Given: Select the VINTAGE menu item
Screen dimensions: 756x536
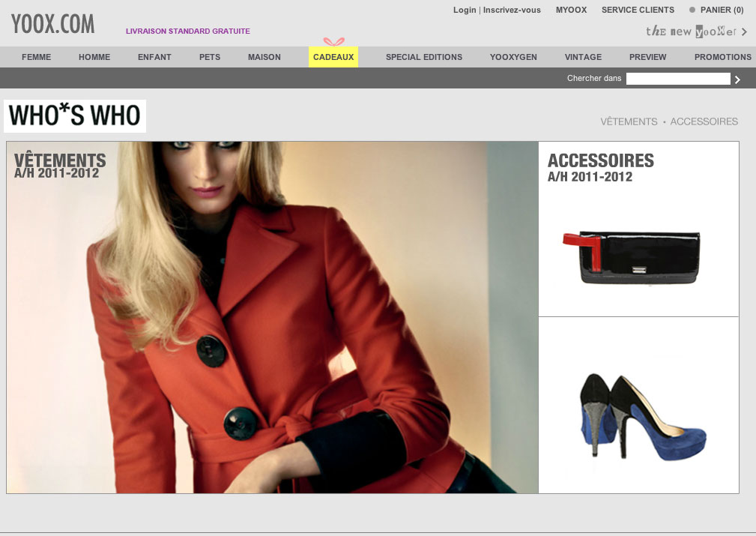Looking at the screenshot, I should [583, 57].
